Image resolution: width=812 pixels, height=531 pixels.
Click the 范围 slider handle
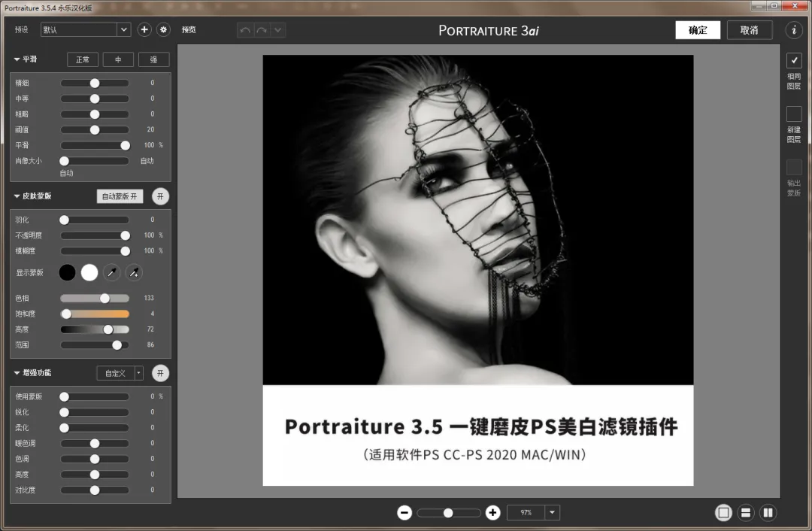(x=117, y=345)
